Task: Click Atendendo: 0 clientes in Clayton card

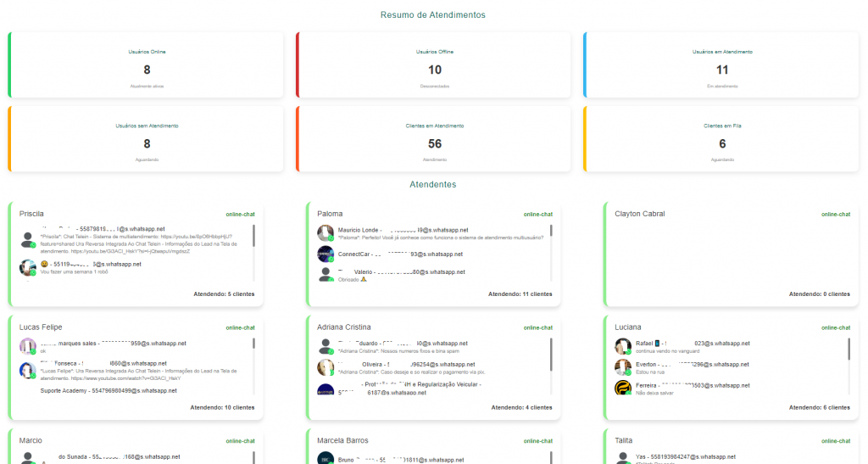Action: 820,294
